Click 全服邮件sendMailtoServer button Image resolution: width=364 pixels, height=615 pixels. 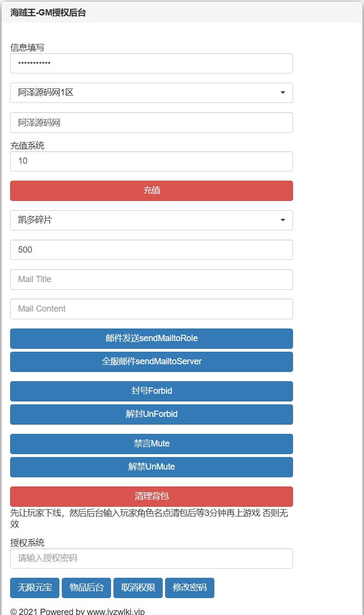tap(151, 362)
